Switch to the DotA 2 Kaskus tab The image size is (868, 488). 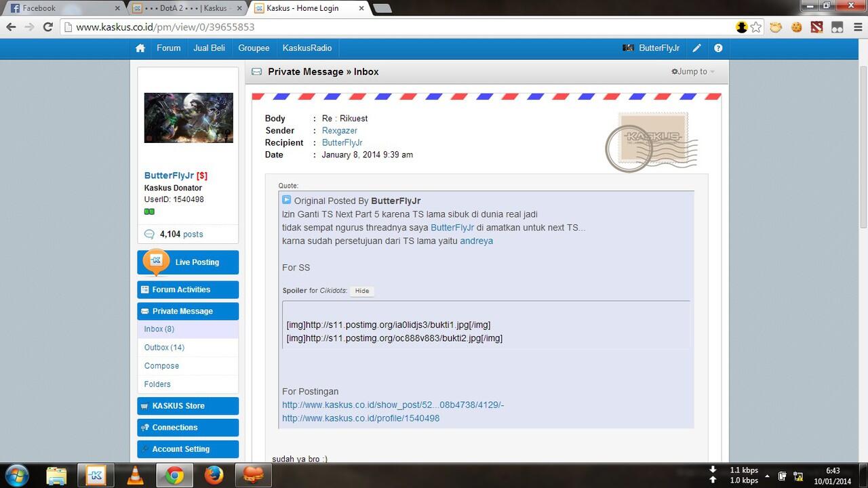186,9
